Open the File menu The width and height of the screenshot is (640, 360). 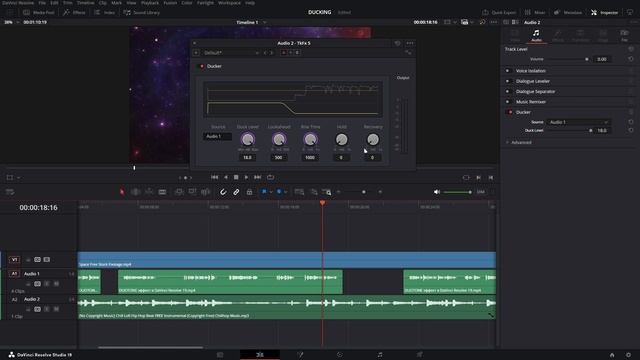[x=42, y=3]
